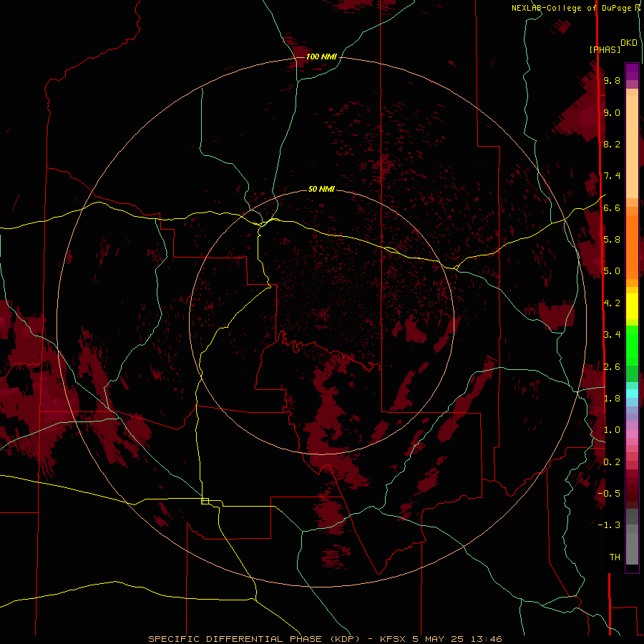Pick the pink segment of the color bar

632,434
